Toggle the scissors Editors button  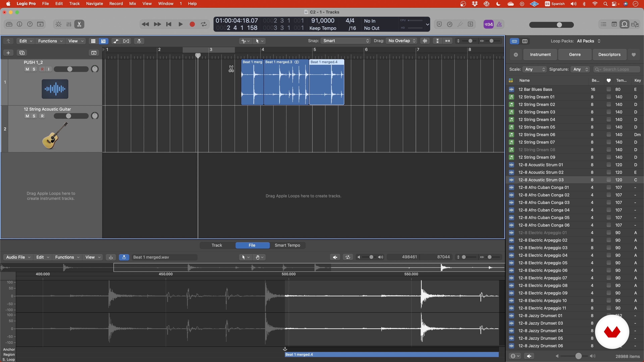click(79, 24)
